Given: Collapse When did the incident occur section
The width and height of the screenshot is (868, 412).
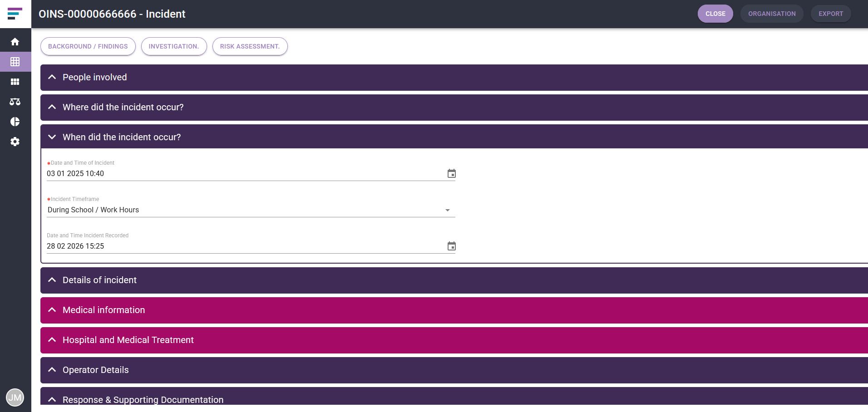Looking at the screenshot, I should point(454,137).
